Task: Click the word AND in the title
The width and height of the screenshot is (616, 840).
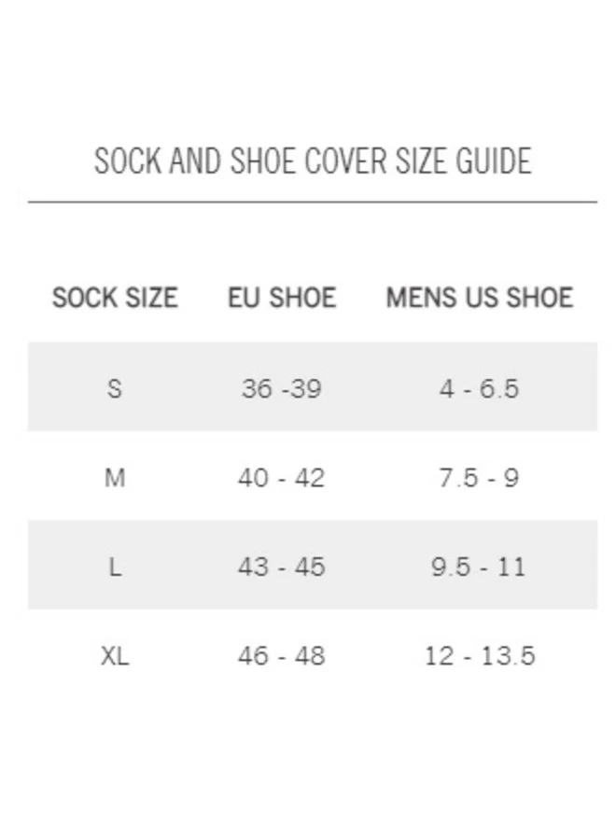Action: click(x=193, y=161)
